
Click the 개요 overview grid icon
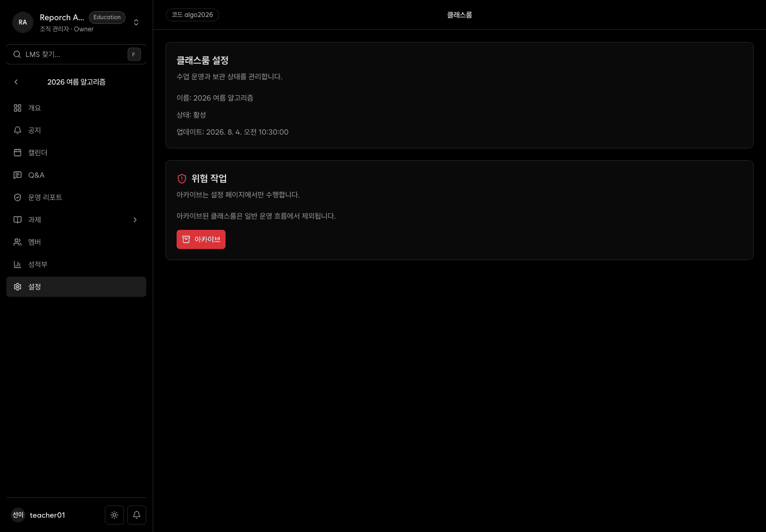(x=18, y=108)
